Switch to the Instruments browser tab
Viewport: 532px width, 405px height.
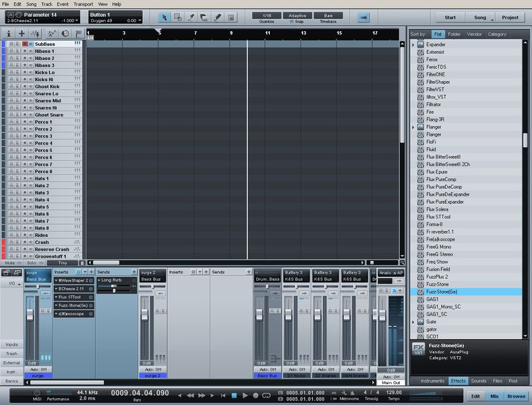432,381
